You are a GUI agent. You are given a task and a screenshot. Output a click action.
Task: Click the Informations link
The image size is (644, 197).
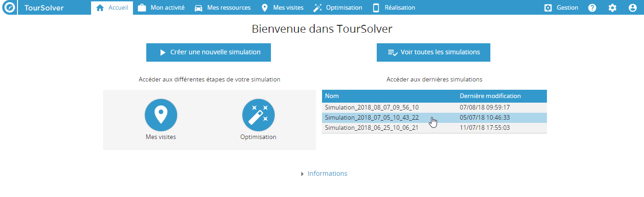(x=328, y=174)
